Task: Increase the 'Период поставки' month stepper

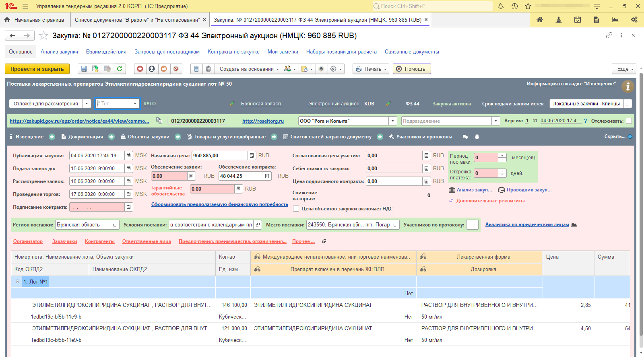Action: click(502, 155)
